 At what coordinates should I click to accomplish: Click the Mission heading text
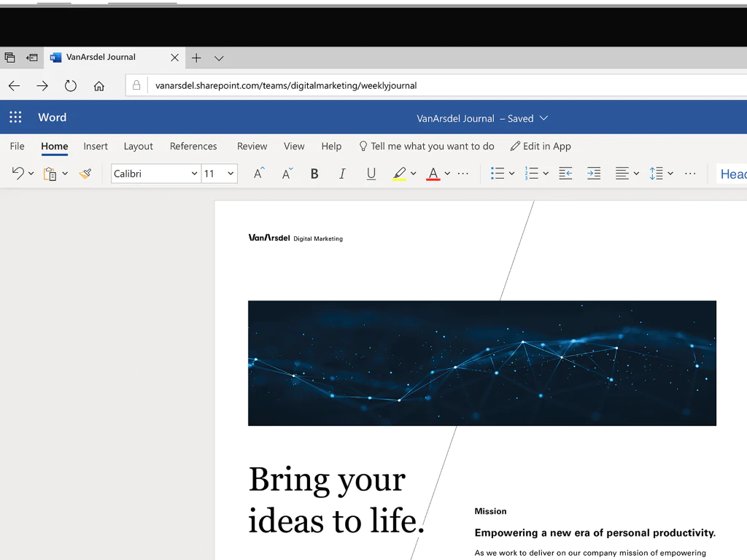pyautogui.click(x=490, y=511)
